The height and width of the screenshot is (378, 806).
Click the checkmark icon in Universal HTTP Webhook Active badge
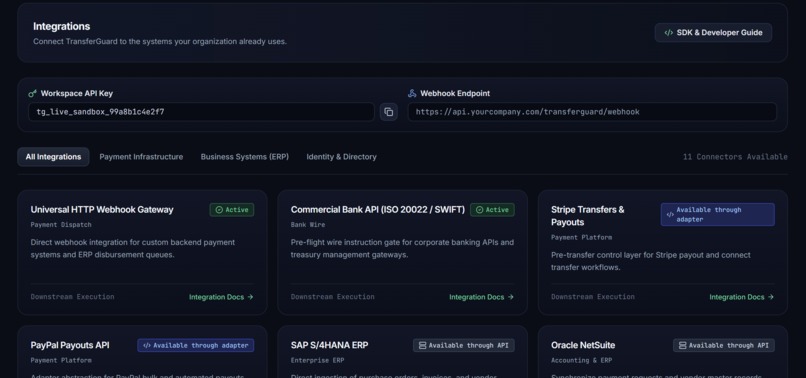(219, 210)
